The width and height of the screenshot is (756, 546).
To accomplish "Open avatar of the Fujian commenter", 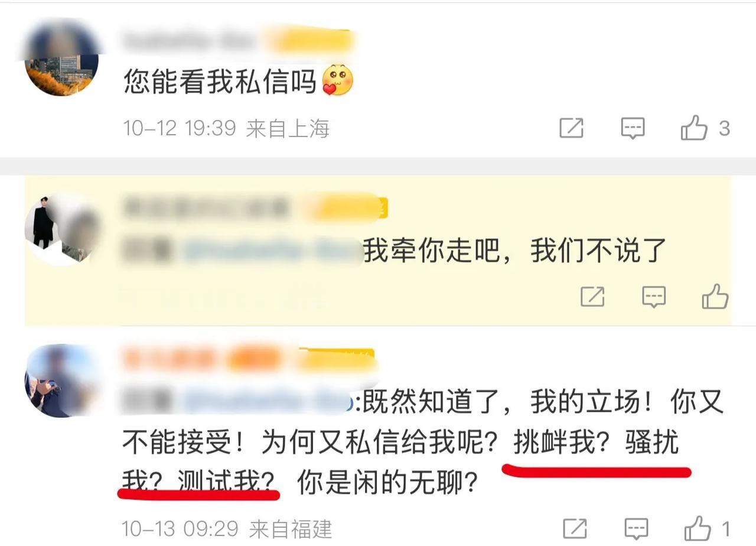I will coord(62,381).
